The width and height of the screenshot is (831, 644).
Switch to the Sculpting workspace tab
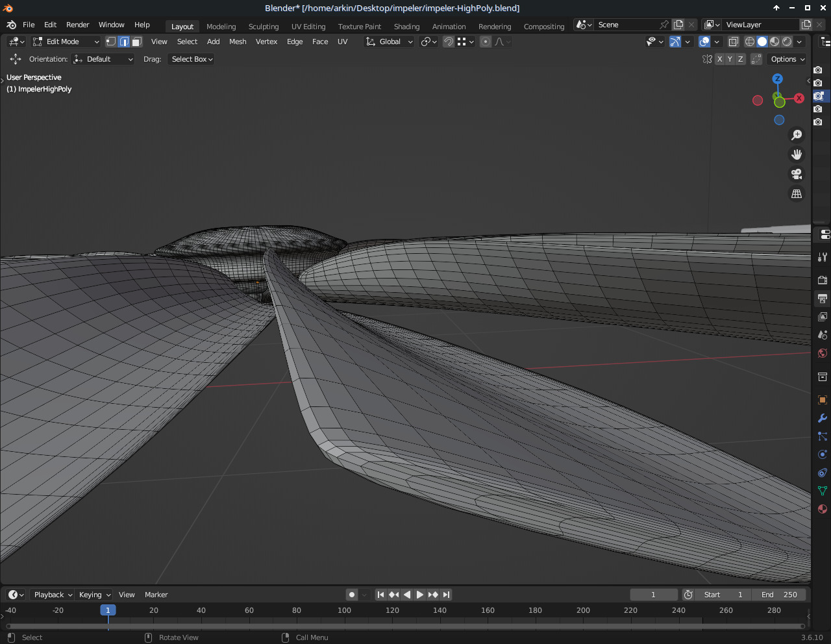(264, 27)
